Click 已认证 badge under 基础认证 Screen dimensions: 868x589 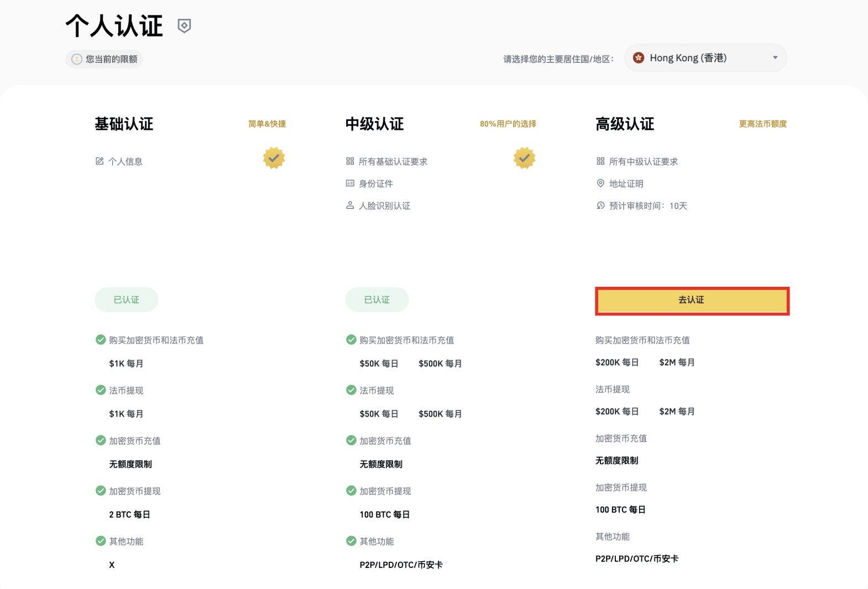[x=127, y=299]
